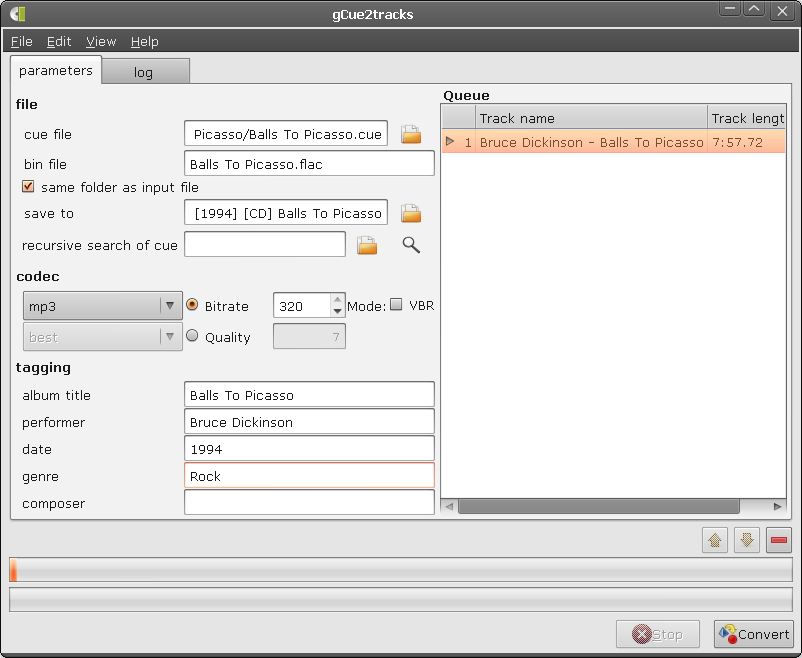Viewport: 802px width, 658px height.
Task: Open the File menu
Action: click(21, 41)
